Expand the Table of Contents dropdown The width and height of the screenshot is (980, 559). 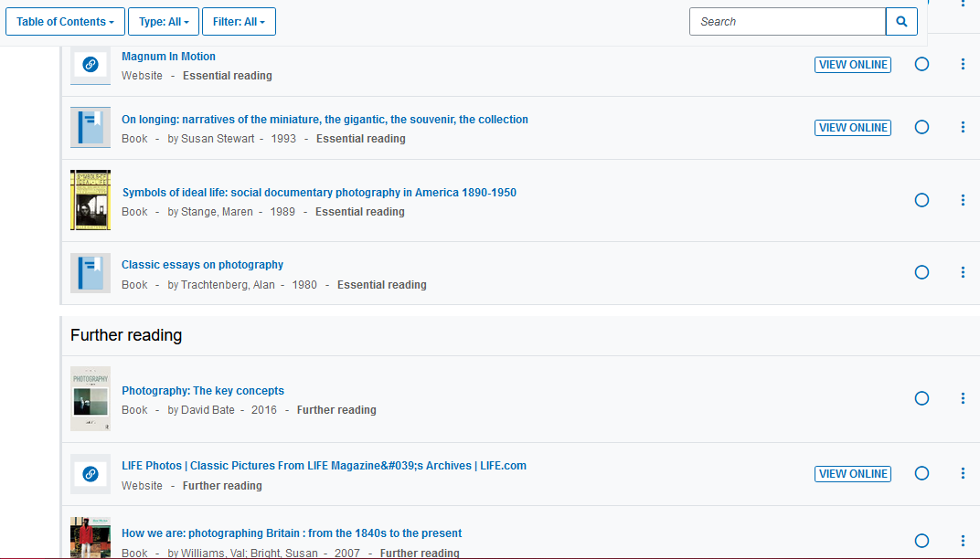click(x=65, y=22)
